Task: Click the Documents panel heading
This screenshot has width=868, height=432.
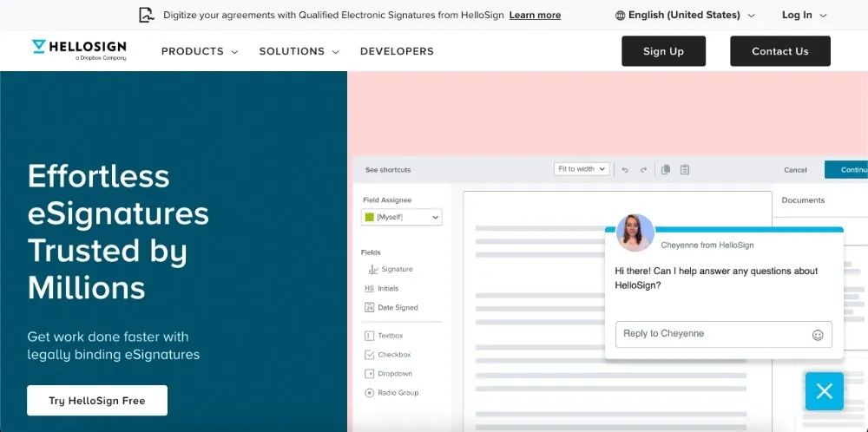Action: [x=803, y=200]
